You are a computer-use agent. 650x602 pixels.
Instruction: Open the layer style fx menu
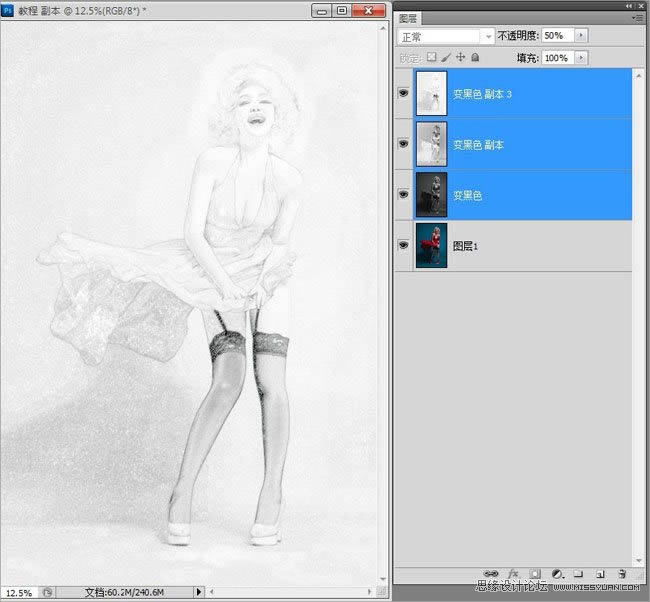coord(512,574)
